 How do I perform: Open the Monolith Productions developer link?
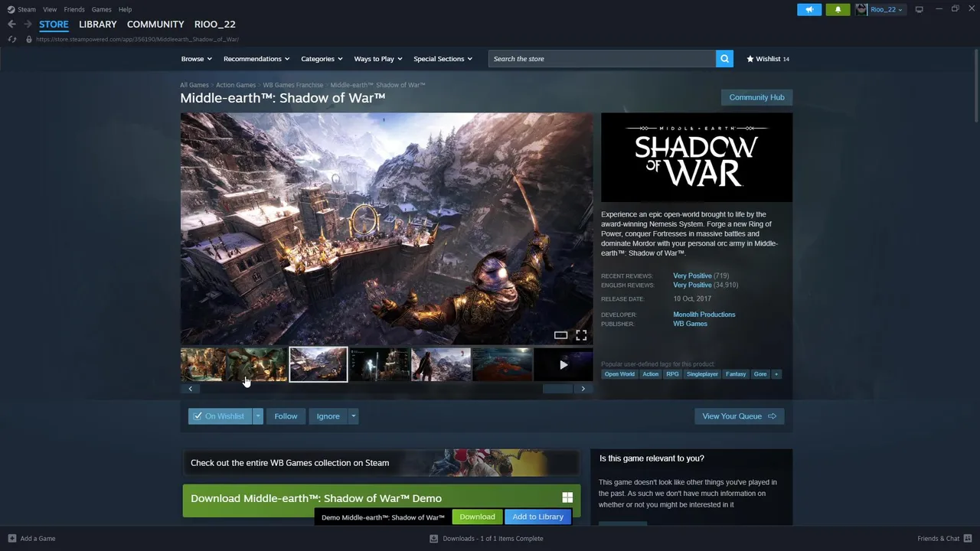(x=704, y=315)
